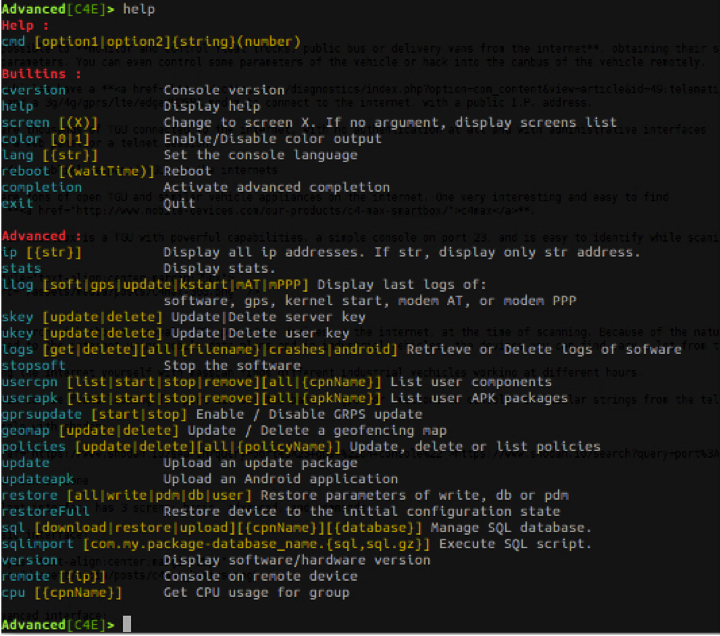
Task: Click the 'exit' command name
Action: [17, 203]
